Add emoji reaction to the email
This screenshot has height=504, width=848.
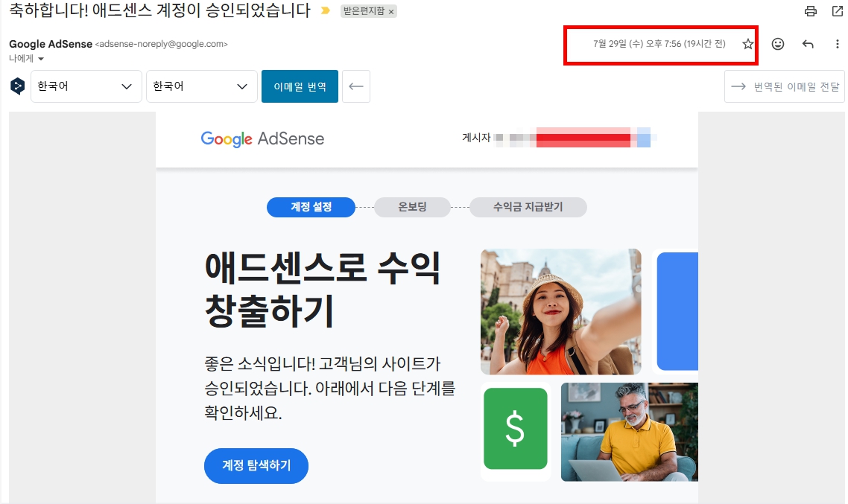[x=778, y=44]
